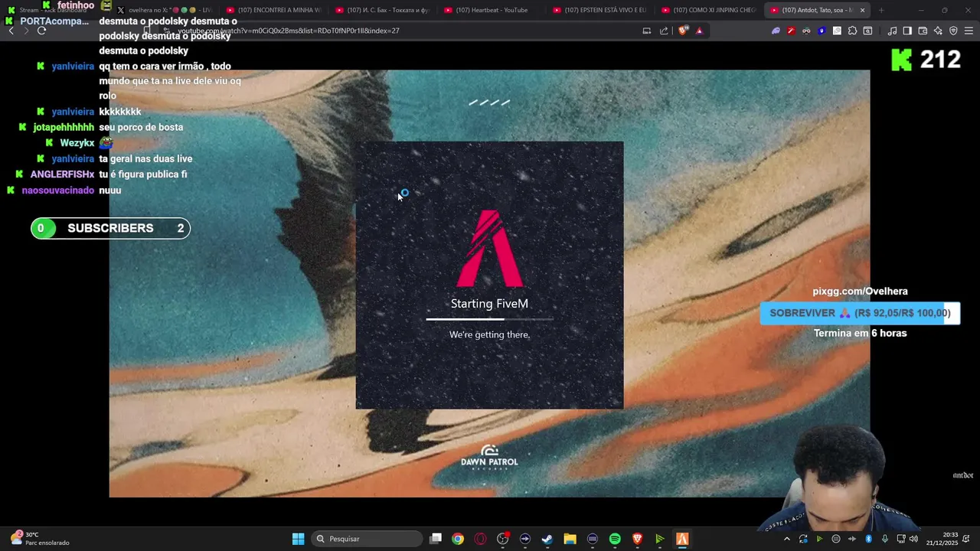Image resolution: width=980 pixels, height=551 pixels.
Task: Open Steam from the taskbar
Action: click(x=547, y=539)
